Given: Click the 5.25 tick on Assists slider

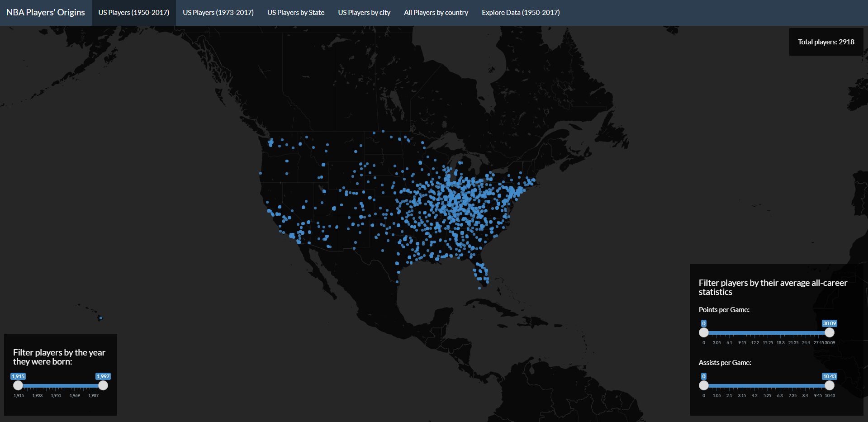Looking at the screenshot, I should pos(767,395).
